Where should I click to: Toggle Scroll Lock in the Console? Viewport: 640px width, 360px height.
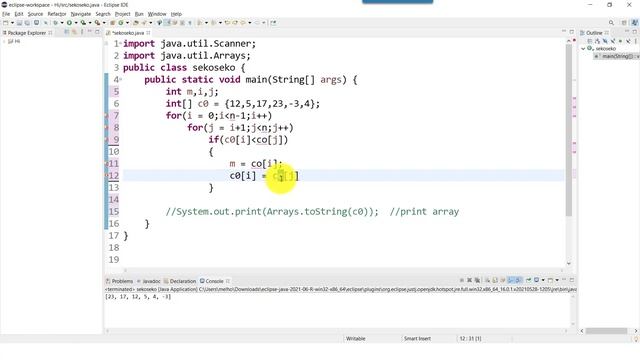495,280
